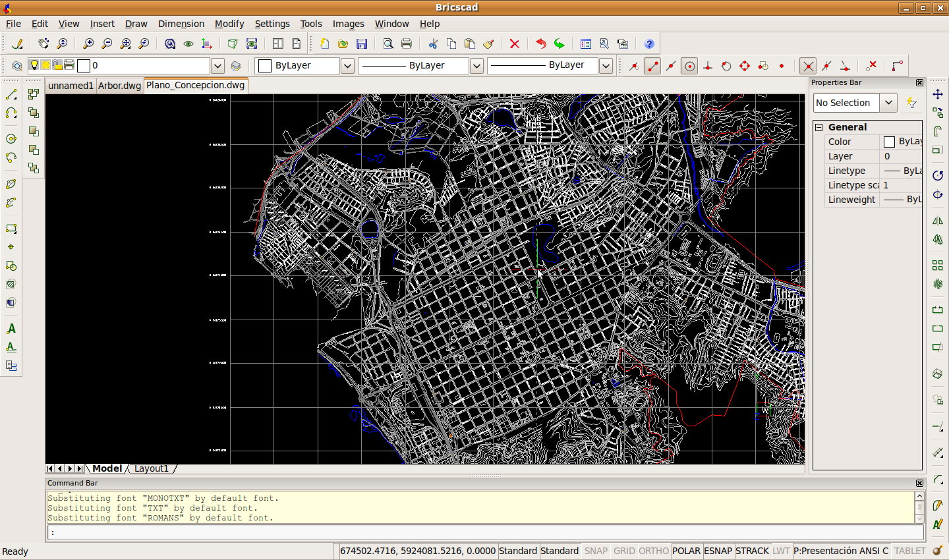This screenshot has height=560, width=949.
Task: Collapse the General properties section
Action: click(x=819, y=127)
